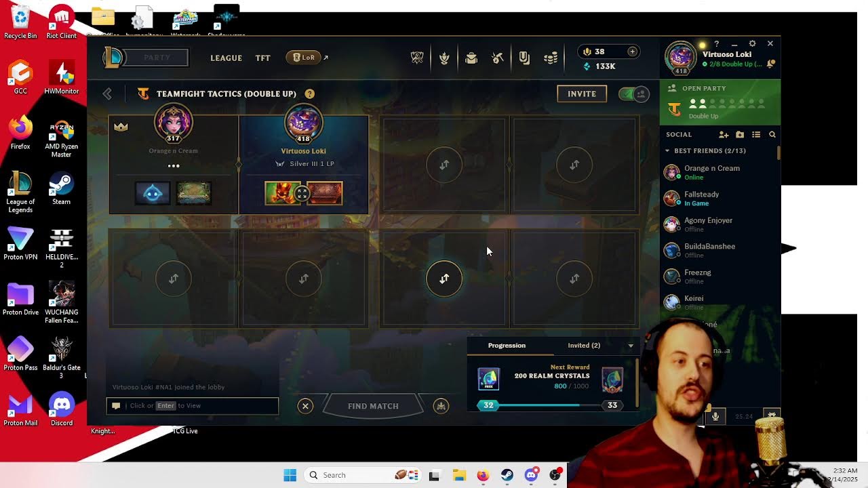Click the INVITE button
This screenshot has height=488, width=868.
tap(582, 94)
